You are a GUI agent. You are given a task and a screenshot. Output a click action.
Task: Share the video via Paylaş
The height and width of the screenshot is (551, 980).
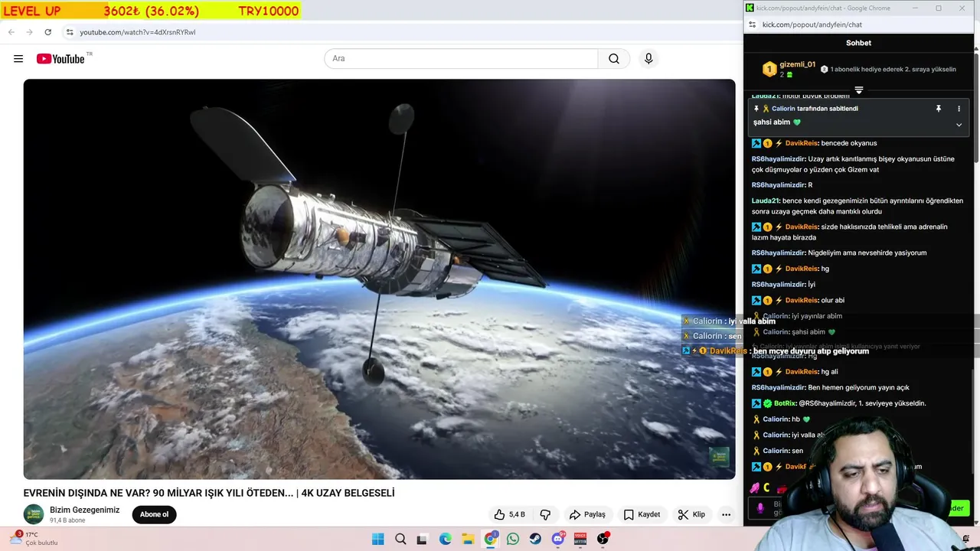pyautogui.click(x=587, y=514)
